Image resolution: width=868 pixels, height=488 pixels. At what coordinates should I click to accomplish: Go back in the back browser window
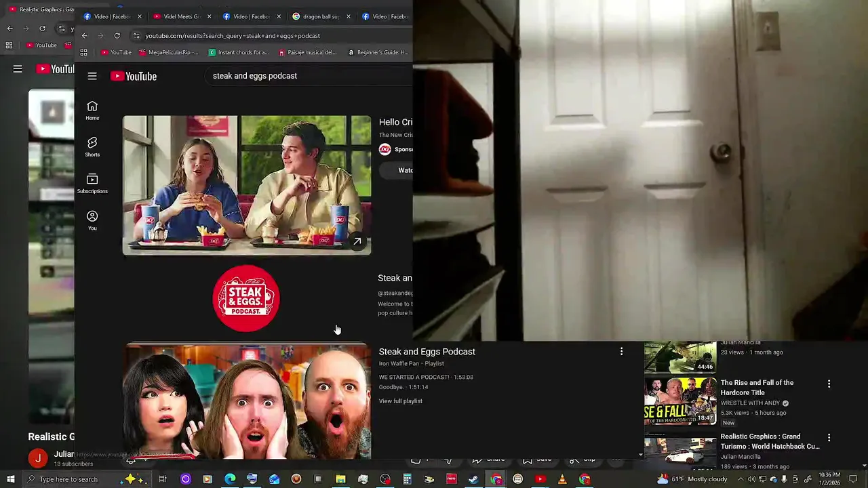click(x=9, y=28)
